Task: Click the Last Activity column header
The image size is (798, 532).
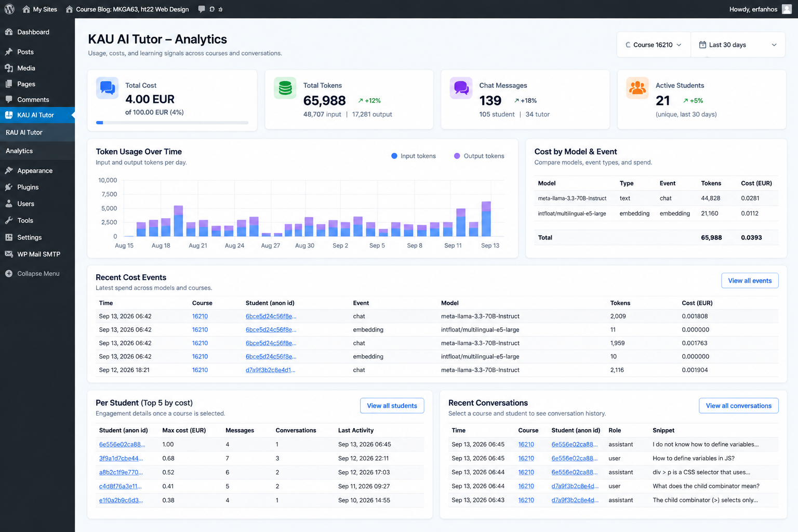Action: (x=356, y=430)
